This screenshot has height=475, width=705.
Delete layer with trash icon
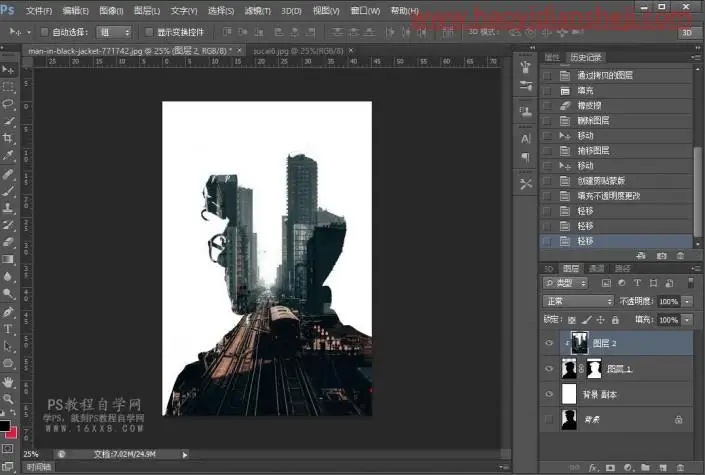(x=680, y=468)
